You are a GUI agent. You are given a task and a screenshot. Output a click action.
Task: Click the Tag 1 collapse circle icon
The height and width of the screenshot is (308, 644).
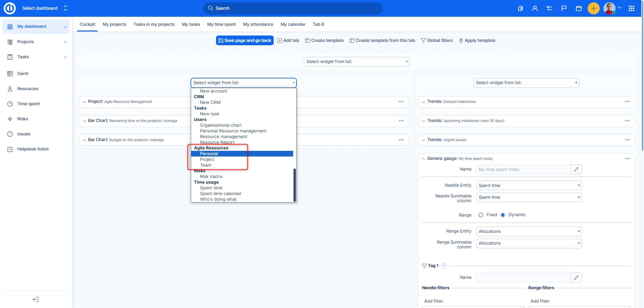[x=444, y=266]
